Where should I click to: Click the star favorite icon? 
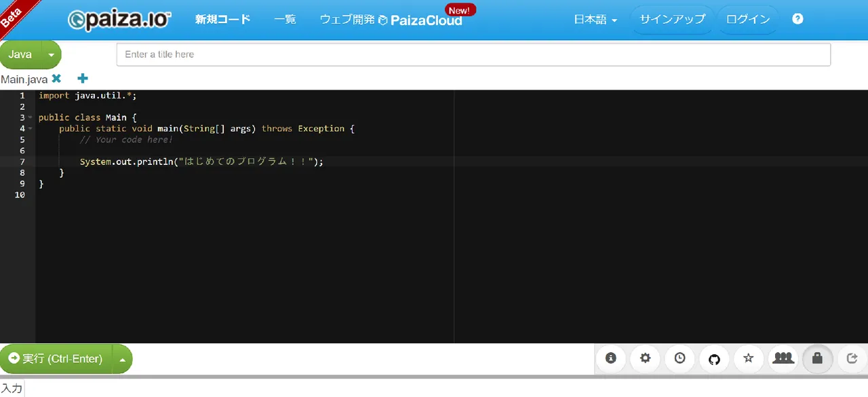click(749, 358)
